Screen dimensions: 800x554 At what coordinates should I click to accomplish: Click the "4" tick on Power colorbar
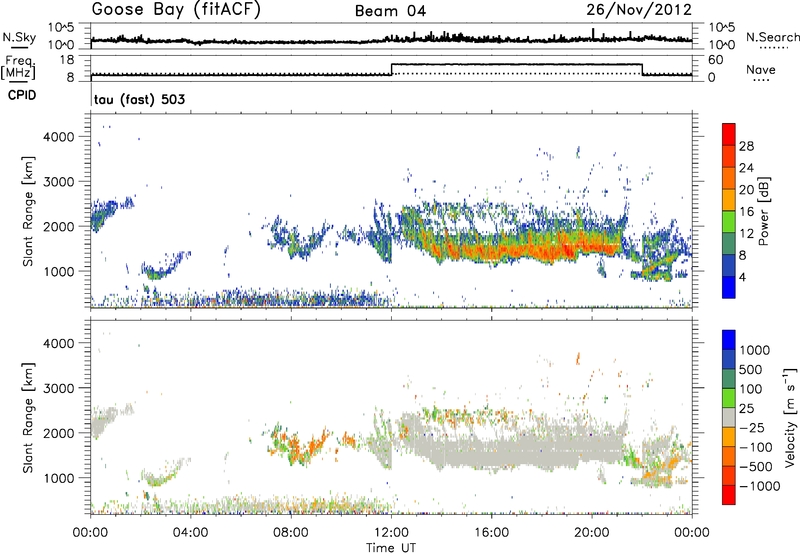(x=743, y=277)
